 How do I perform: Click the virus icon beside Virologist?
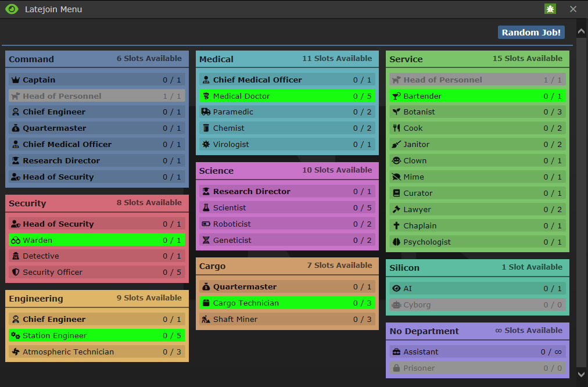206,144
